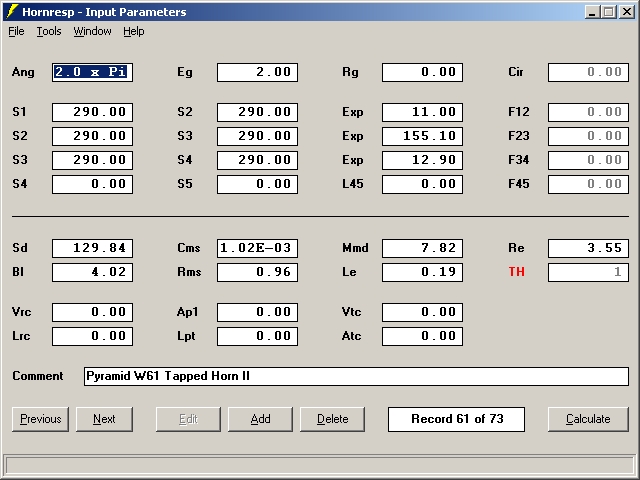Click the Next record button
640x480 pixels.
[104, 419]
